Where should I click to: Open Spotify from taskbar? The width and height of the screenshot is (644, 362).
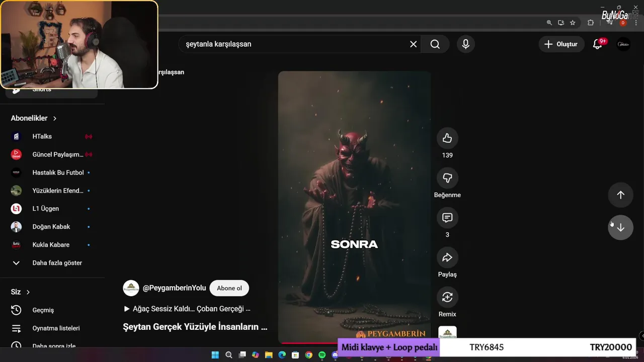click(322, 355)
